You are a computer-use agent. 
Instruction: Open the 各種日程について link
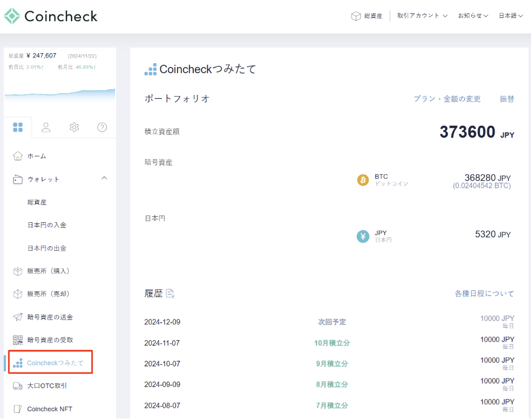[484, 293]
